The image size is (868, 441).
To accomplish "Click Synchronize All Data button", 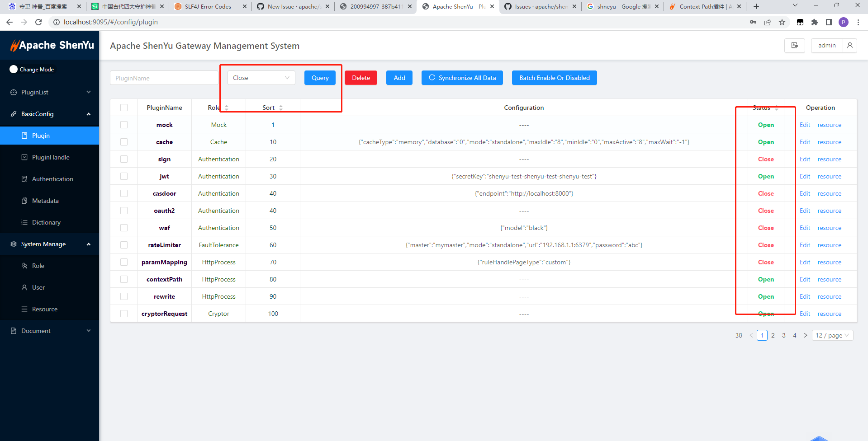I will (462, 78).
